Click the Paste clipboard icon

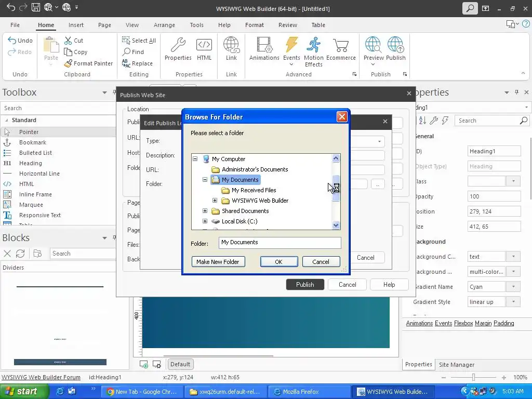51,45
